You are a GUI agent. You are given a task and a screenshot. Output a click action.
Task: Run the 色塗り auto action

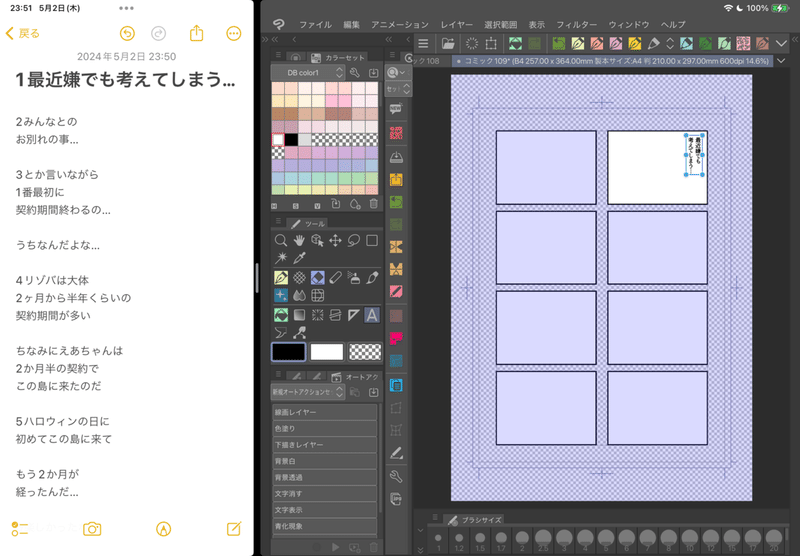[x=324, y=428]
